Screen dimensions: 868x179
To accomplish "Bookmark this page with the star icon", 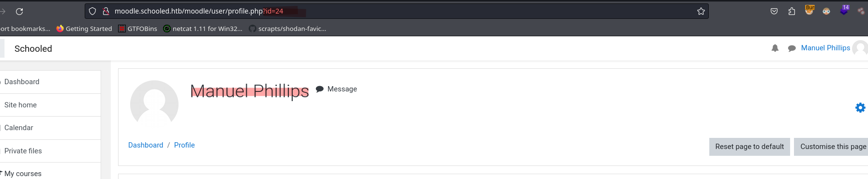I will (x=701, y=11).
